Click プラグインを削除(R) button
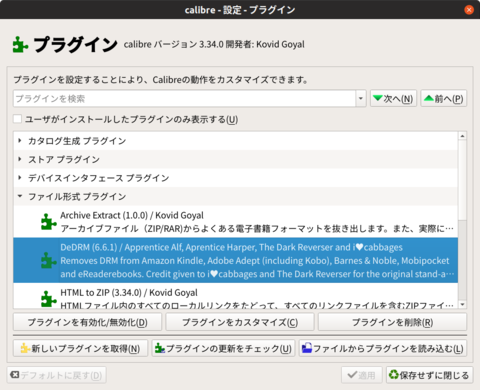This screenshot has height=390, width=480. point(392,322)
